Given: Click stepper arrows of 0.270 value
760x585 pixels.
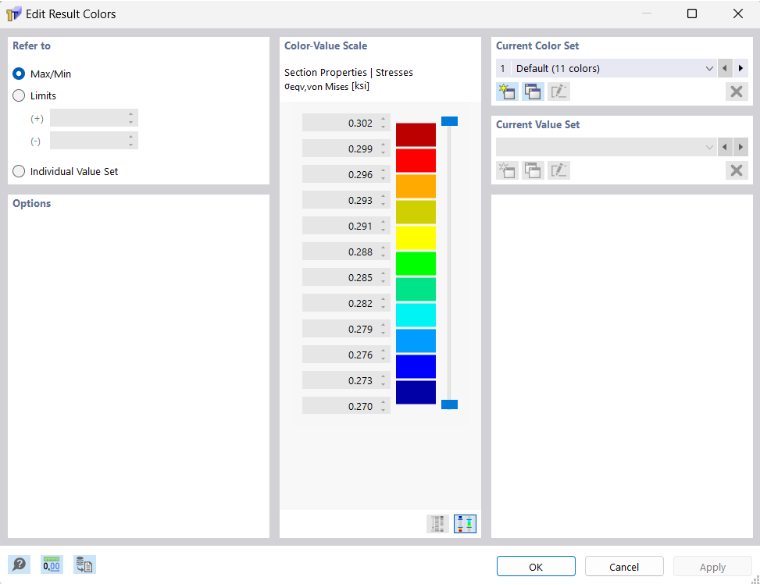Looking at the screenshot, I should (383, 406).
